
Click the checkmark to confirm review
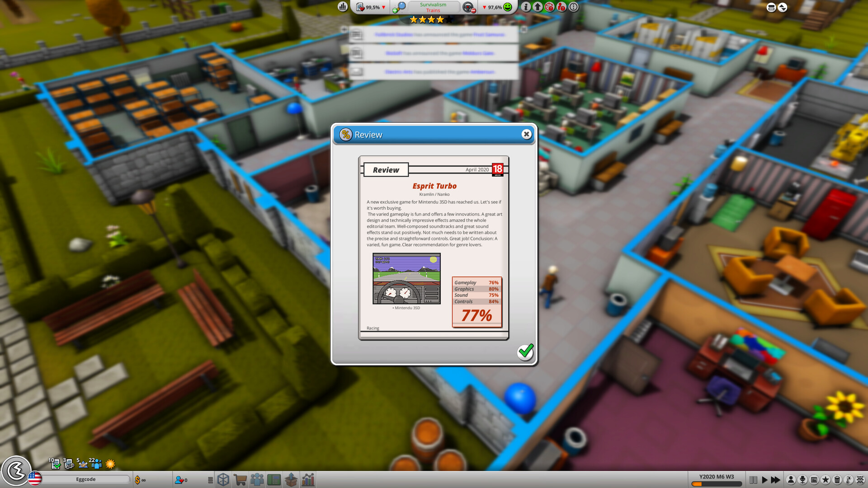coord(524,352)
